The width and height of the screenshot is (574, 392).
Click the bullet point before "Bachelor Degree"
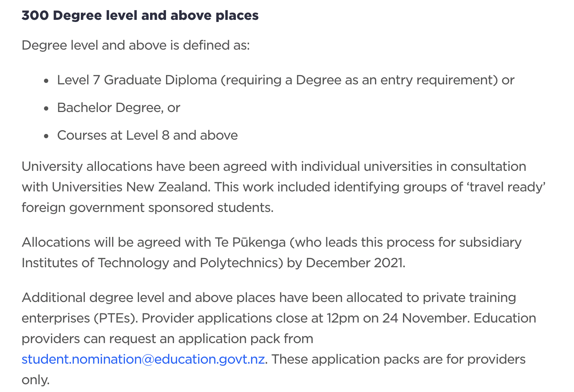[46, 108]
